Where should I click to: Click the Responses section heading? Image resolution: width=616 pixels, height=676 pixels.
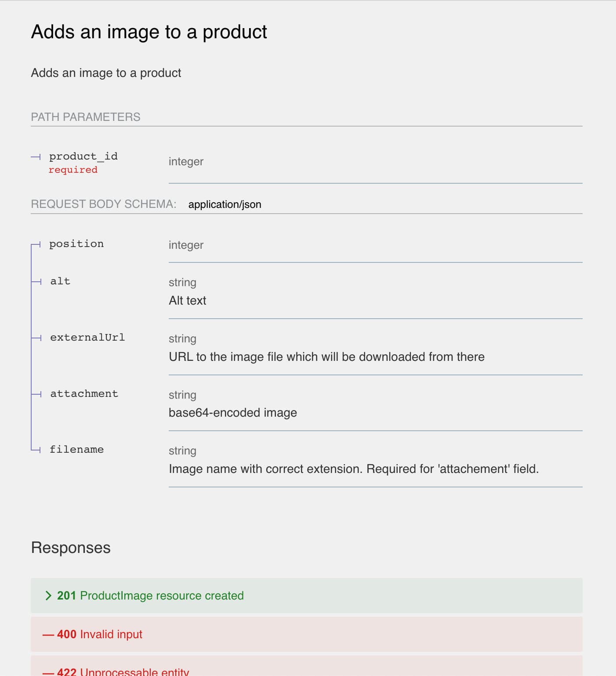click(x=70, y=547)
